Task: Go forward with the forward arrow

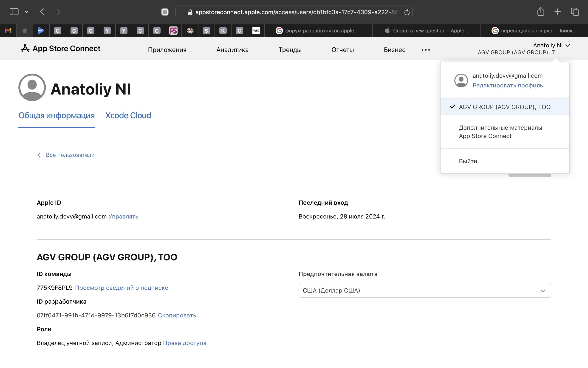Action: (x=58, y=12)
